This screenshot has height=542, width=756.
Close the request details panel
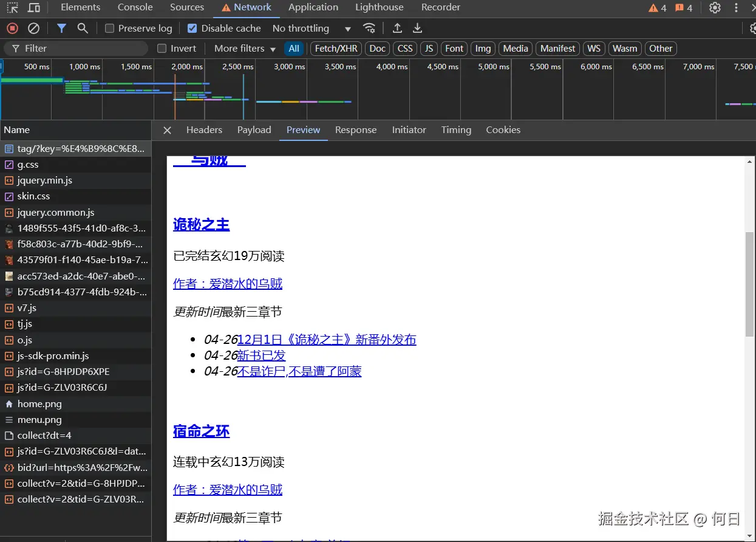coord(168,130)
